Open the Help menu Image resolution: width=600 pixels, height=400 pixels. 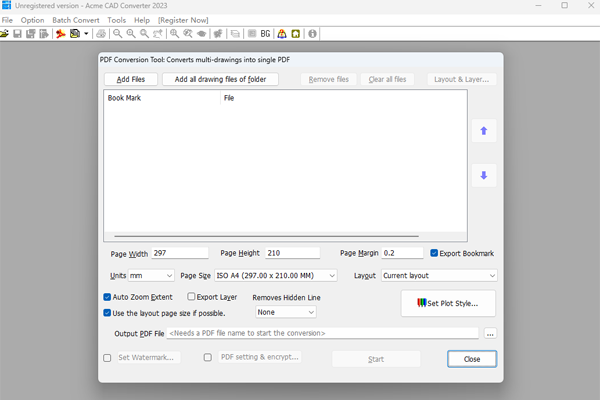142,20
